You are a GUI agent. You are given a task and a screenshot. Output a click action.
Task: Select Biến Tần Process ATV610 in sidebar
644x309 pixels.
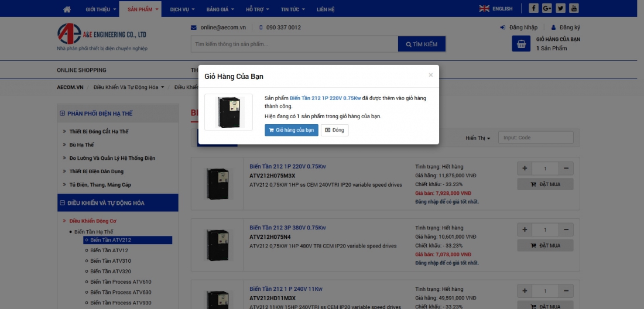pyautogui.click(x=121, y=282)
